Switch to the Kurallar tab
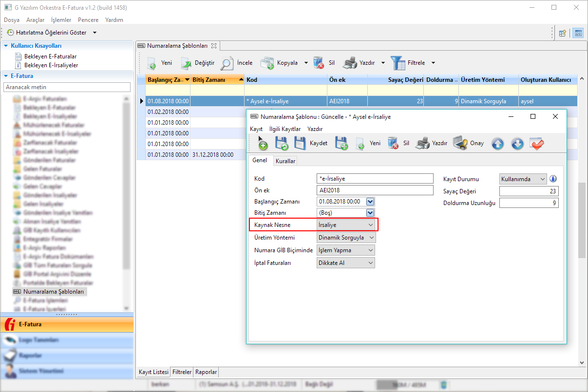This screenshot has width=588, height=392. click(x=285, y=161)
